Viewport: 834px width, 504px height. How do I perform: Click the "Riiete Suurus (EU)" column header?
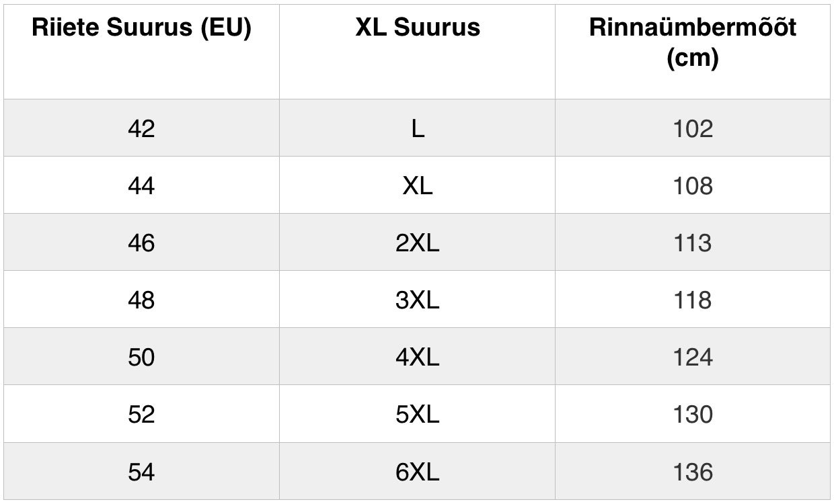(141, 28)
